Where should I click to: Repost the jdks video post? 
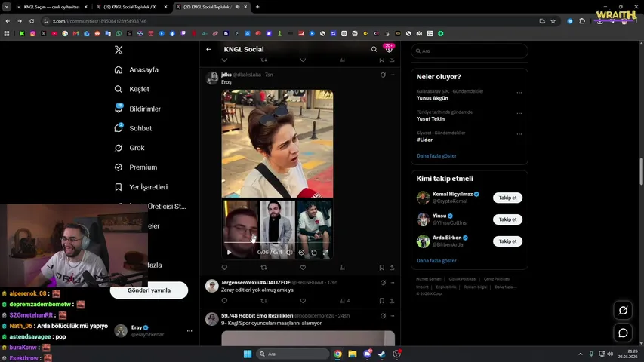click(x=263, y=268)
